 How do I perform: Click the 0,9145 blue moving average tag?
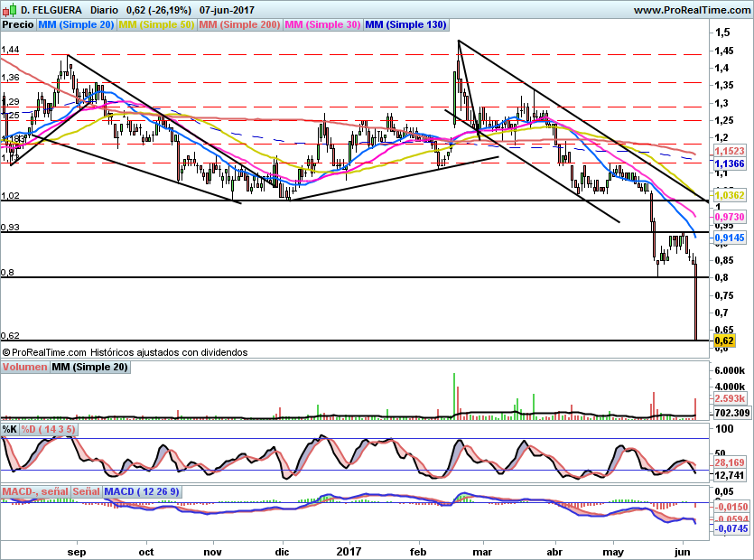click(x=729, y=238)
